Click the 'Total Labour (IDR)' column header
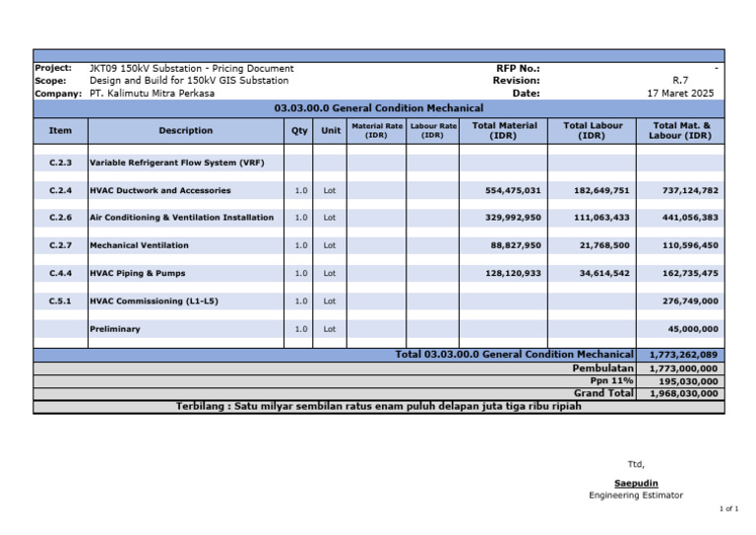This screenshot has height=535, width=756. pyautogui.click(x=593, y=130)
